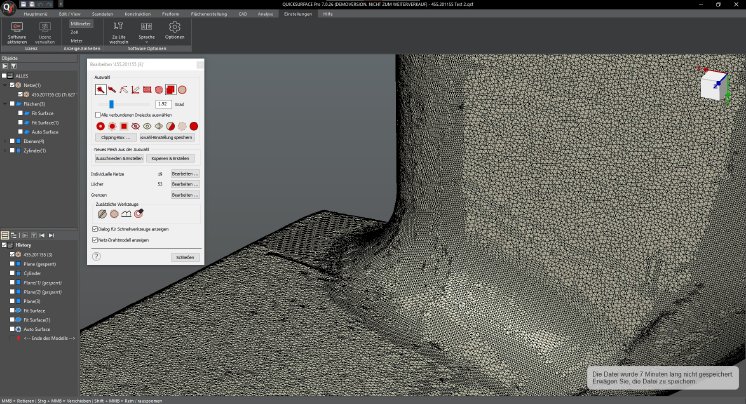Viewport: 746px width, 404px height.
Task: Click the Sprache language icon
Action: pos(147,28)
